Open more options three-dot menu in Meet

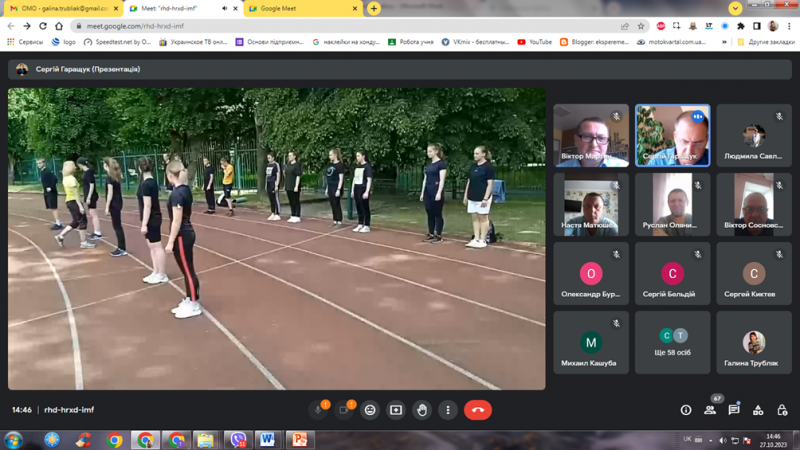point(448,410)
